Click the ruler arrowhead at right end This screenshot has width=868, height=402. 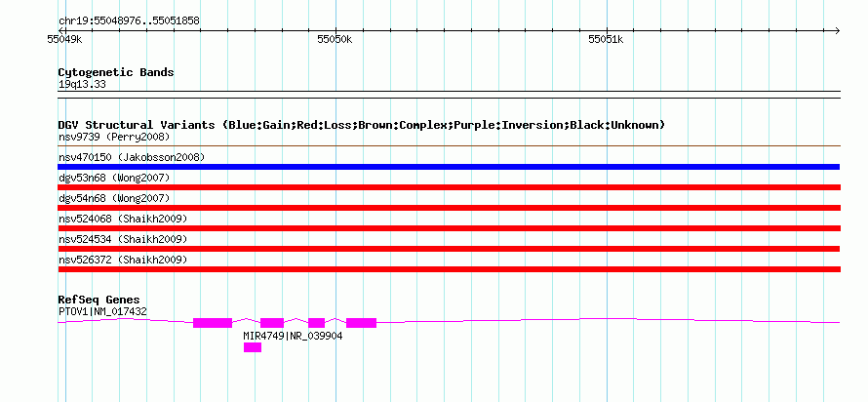(838, 31)
